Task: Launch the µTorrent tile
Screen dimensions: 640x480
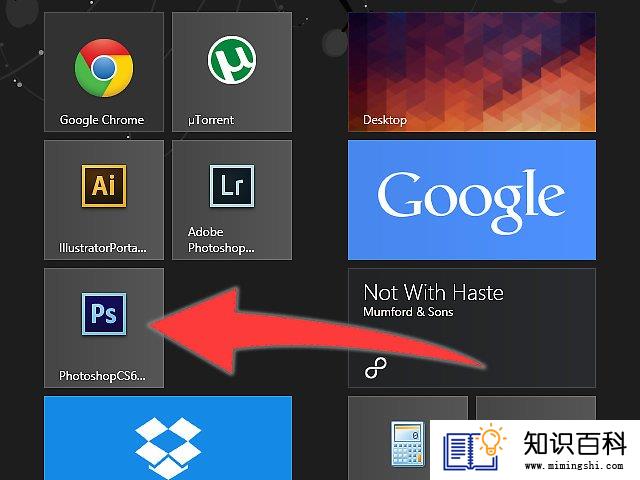Action: [232, 72]
